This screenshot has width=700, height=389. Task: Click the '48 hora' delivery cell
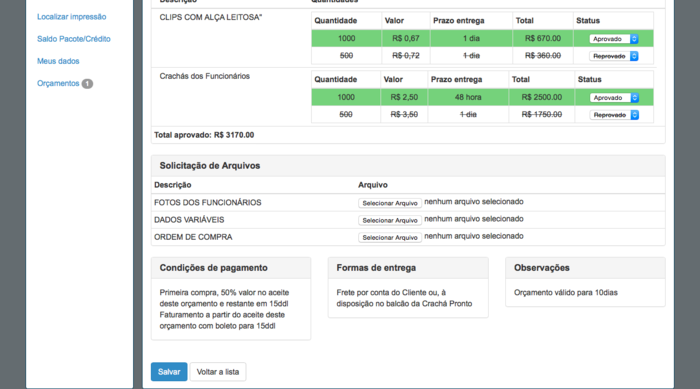pyautogui.click(x=468, y=97)
